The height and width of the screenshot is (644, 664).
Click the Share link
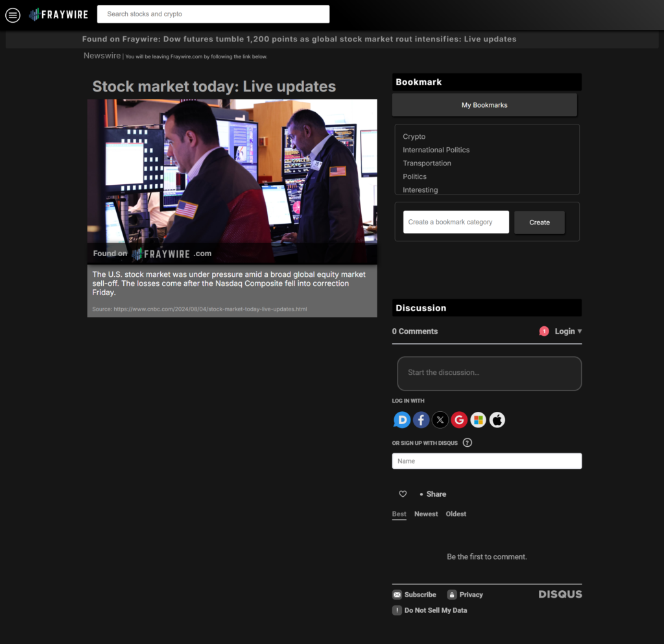[x=436, y=494]
